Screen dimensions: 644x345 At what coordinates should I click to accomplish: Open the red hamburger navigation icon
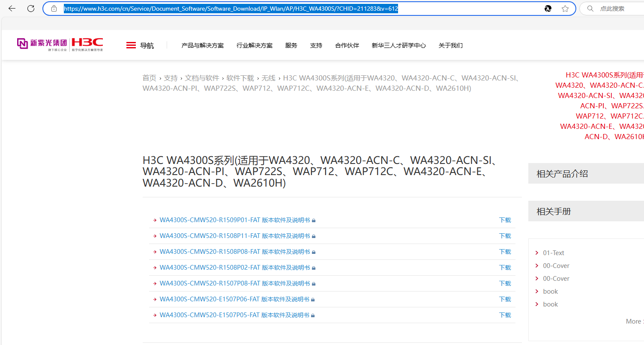(131, 45)
